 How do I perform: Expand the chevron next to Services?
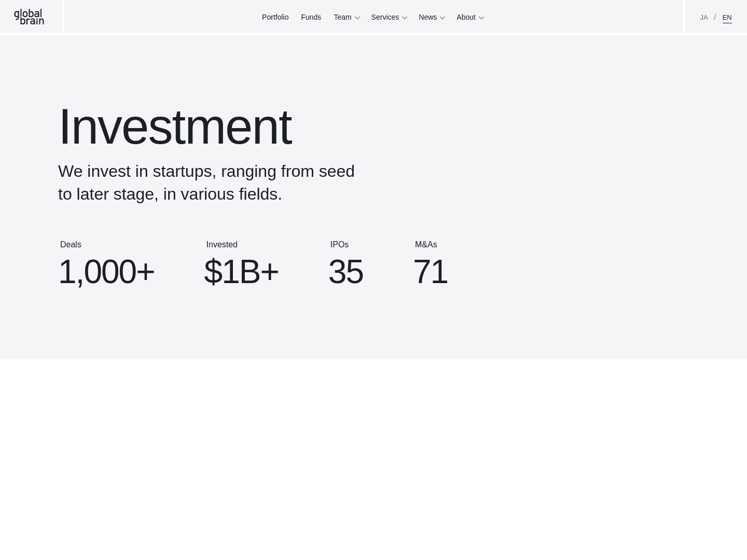[x=405, y=18]
